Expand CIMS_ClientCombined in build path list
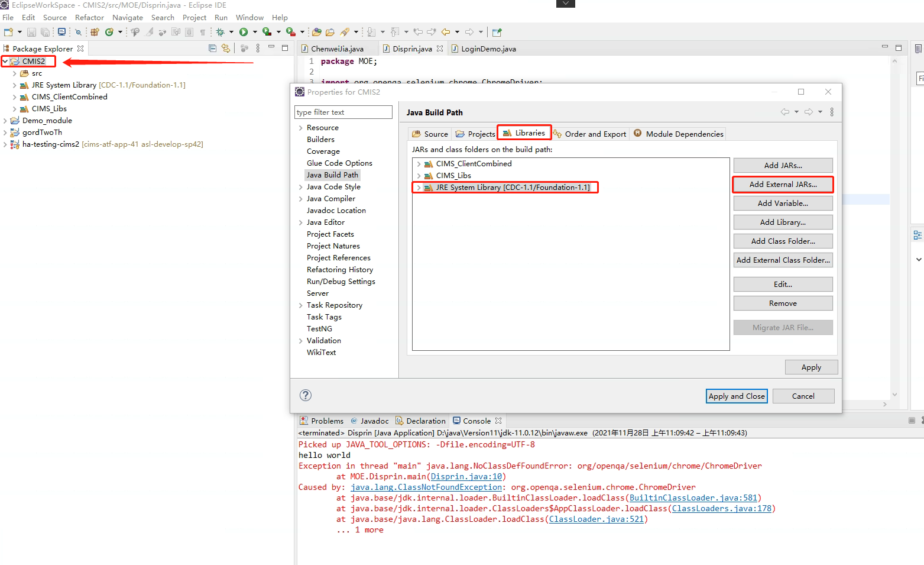The height and width of the screenshot is (565, 924). [x=419, y=164]
